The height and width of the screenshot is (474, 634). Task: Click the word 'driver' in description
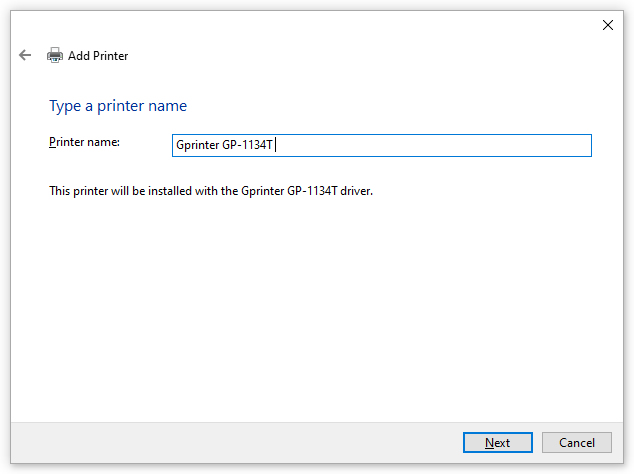[x=355, y=191]
